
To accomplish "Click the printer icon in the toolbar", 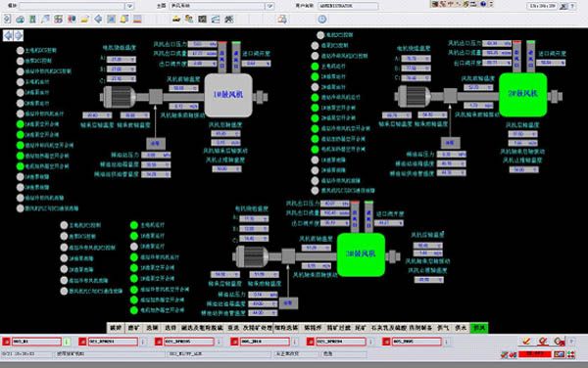I will tap(282, 19).
